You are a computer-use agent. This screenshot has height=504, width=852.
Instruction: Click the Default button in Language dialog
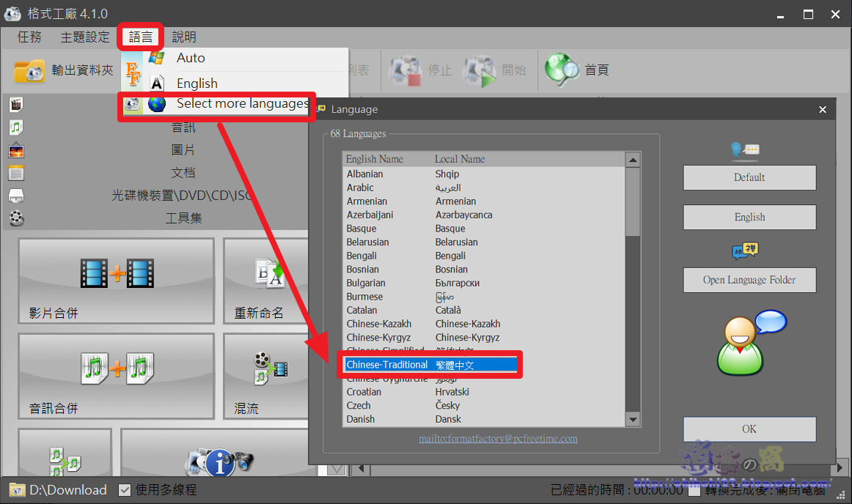pyautogui.click(x=749, y=177)
